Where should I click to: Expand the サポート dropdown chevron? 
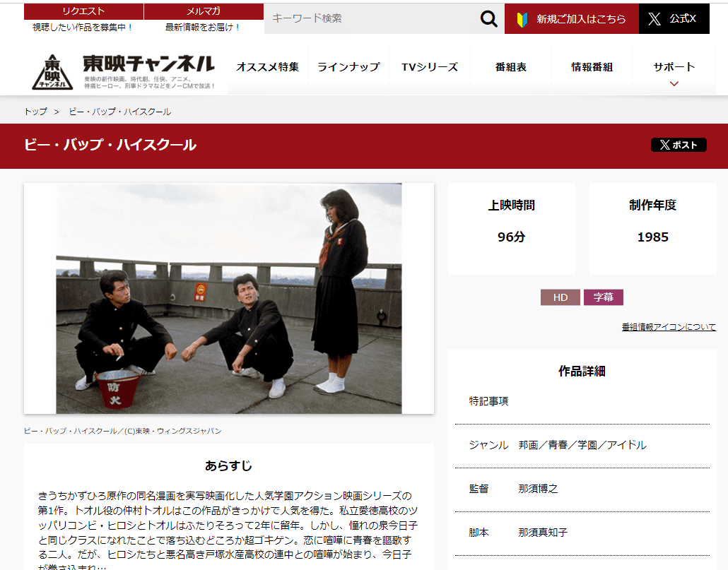click(674, 84)
